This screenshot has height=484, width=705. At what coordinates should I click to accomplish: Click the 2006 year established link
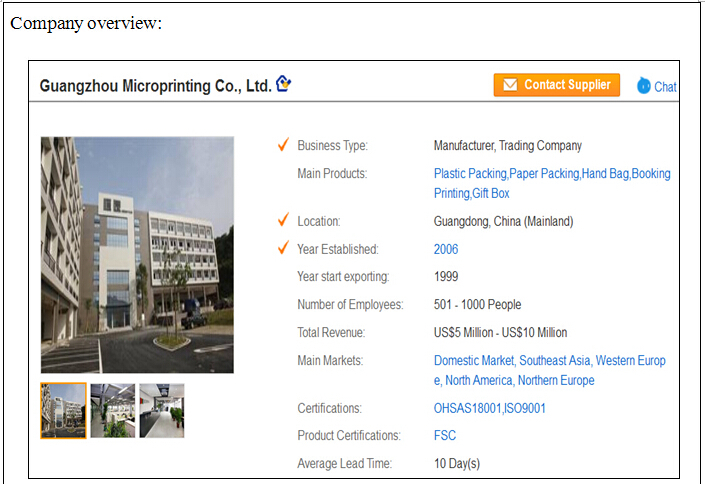[446, 249]
